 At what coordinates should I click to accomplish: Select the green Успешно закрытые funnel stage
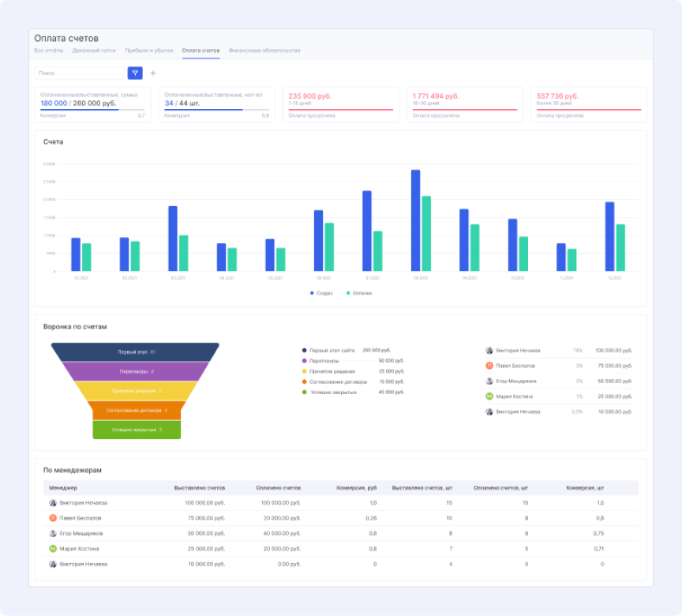pos(137,430)
